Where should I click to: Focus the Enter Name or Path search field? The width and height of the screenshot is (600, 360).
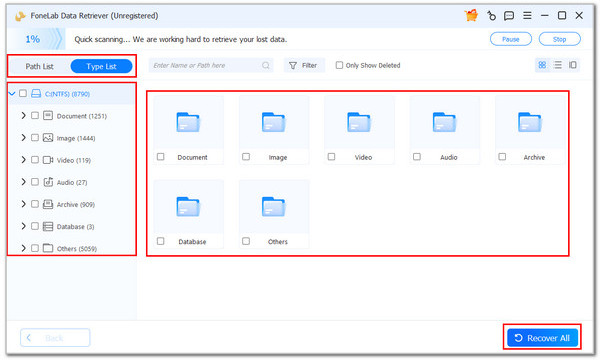tap(210, 65)
